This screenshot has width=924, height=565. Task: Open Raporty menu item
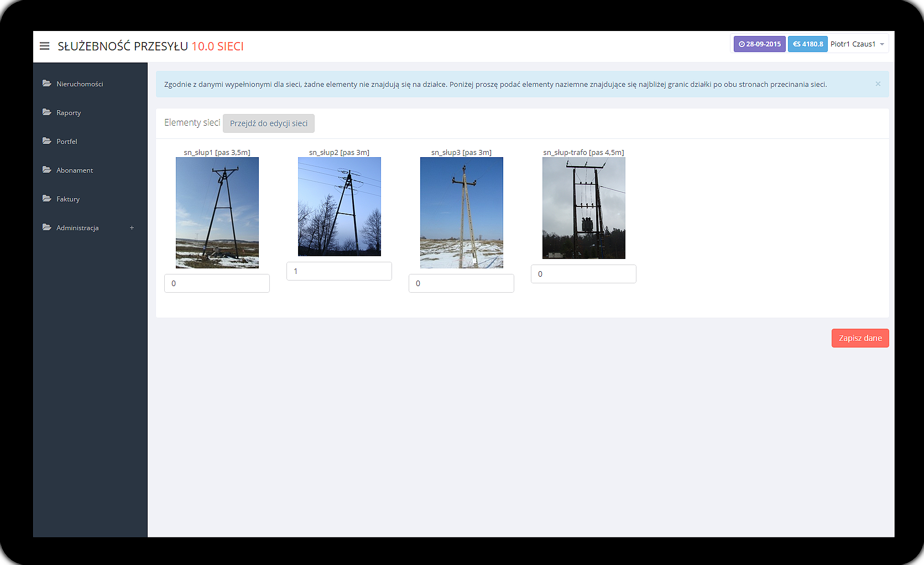69,113
